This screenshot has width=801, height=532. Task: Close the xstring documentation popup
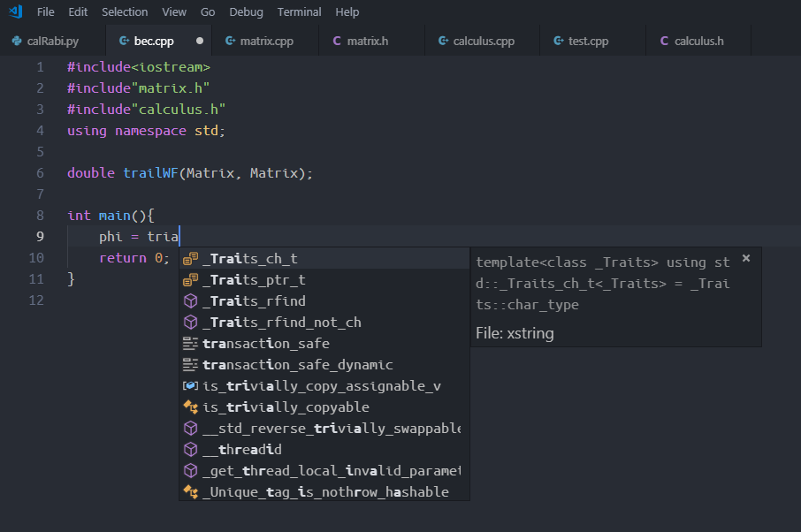[x=745, y=258]
